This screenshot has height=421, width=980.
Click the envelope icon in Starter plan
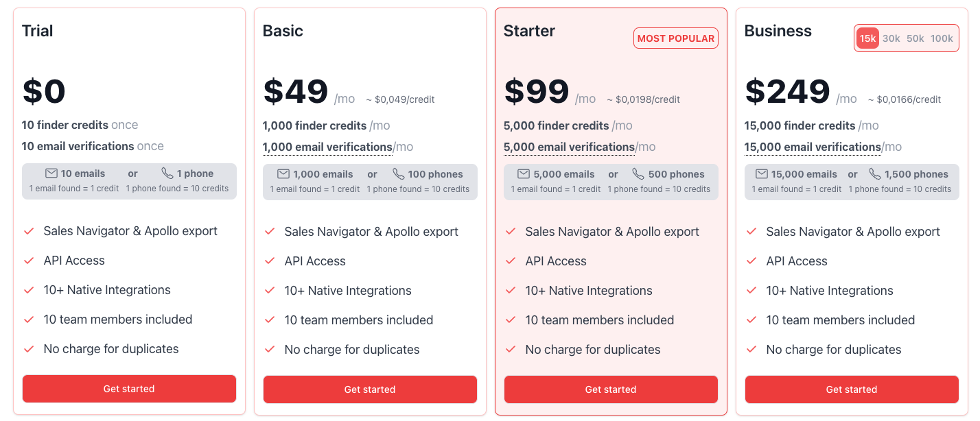[524, 174]
